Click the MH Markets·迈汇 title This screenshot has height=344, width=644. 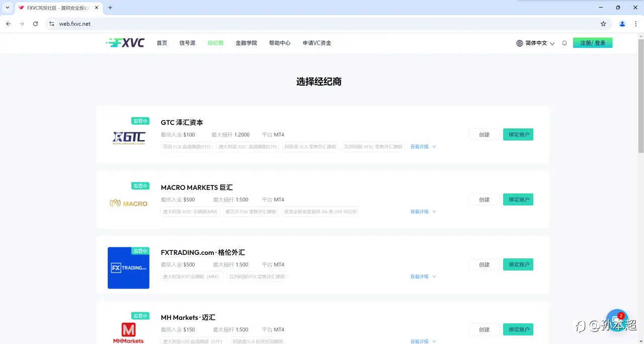pos(188,317)
